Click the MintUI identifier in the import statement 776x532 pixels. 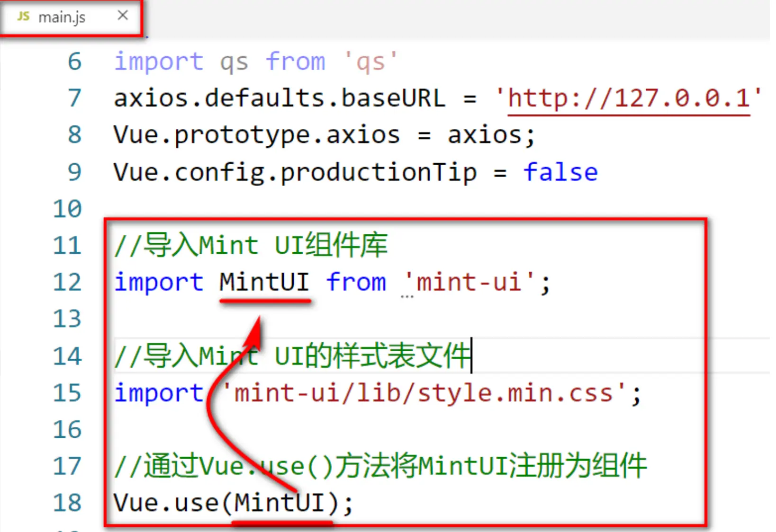tap(264, 282)
